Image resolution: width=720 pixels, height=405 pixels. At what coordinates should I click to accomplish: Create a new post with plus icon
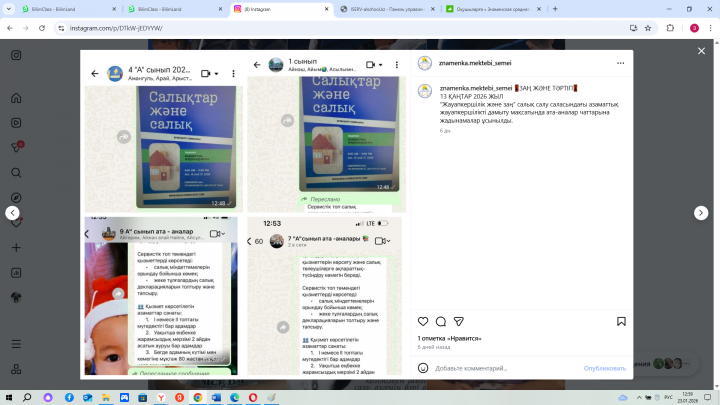coord(16,248)
